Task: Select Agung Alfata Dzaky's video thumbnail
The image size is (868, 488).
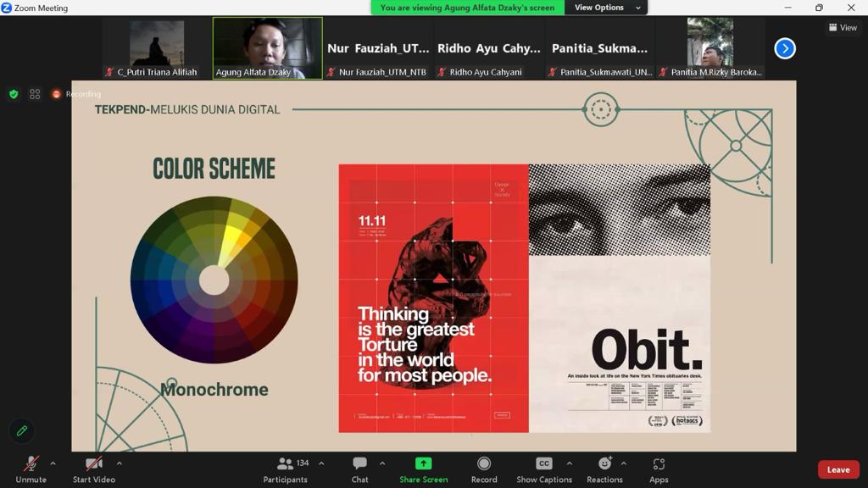Action: click(267, 48)
